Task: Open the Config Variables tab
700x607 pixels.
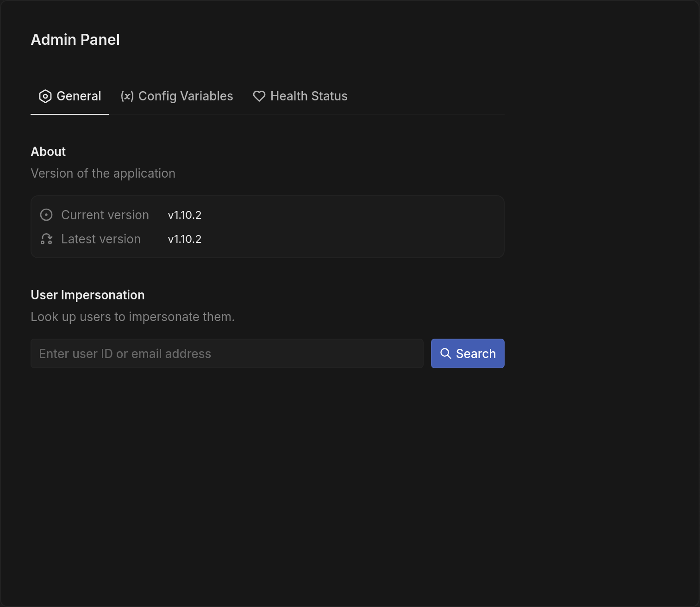Action: coord(186,96)
